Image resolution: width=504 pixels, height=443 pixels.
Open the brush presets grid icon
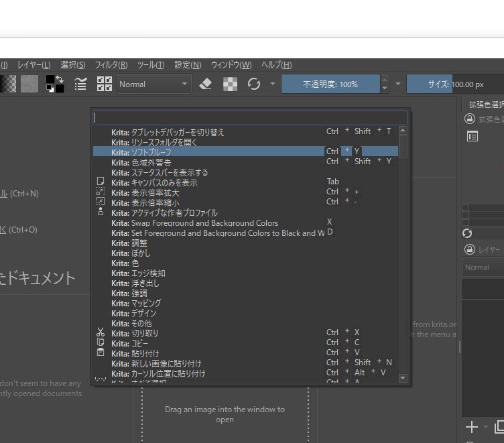(105, 84)
